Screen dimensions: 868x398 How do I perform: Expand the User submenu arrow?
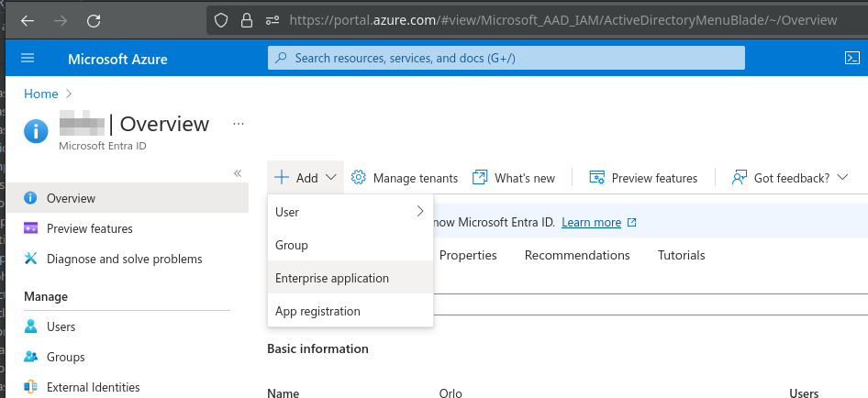(420, 212)
